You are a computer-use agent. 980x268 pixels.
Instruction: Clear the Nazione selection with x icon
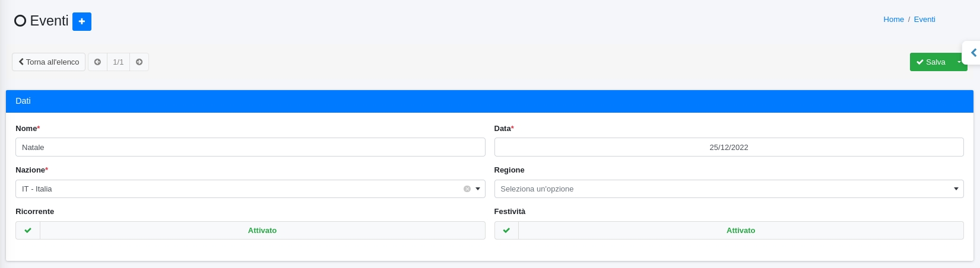tap(467, 189)
